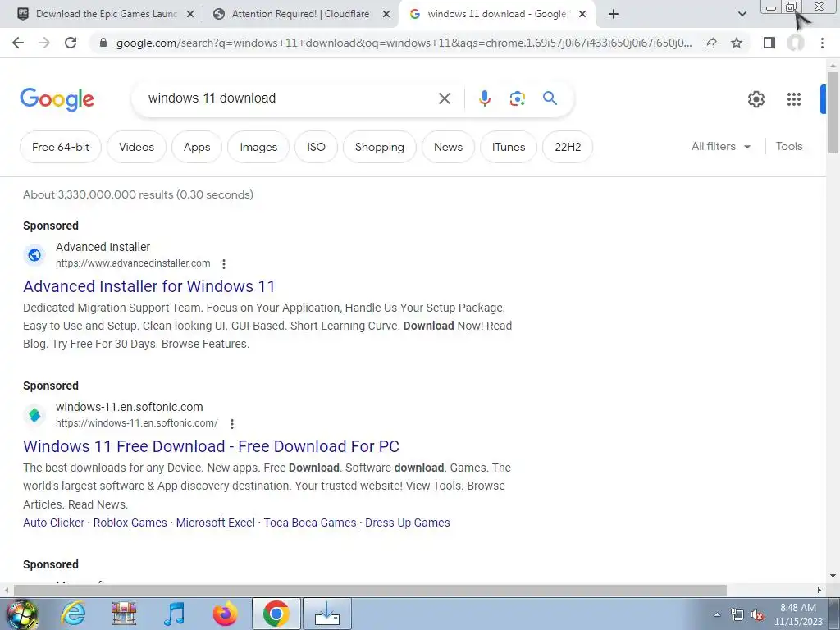The image size is (840, 630).
Task: Open the Chrome side panel
Action: [769, 43]
